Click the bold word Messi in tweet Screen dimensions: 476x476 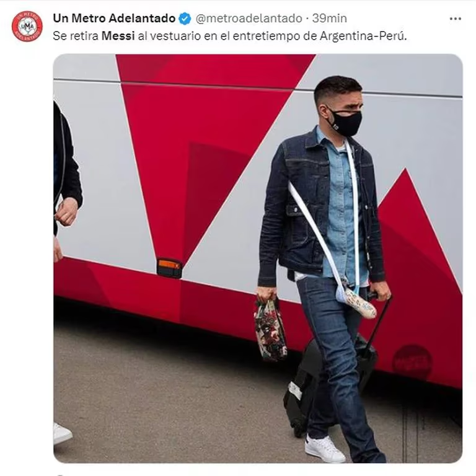point(118,36)
